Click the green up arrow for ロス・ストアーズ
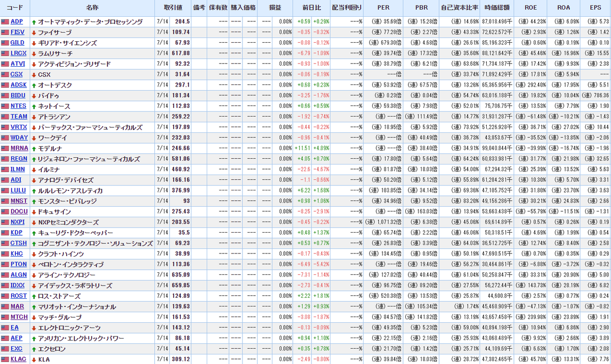 click(x=34, y=296)
